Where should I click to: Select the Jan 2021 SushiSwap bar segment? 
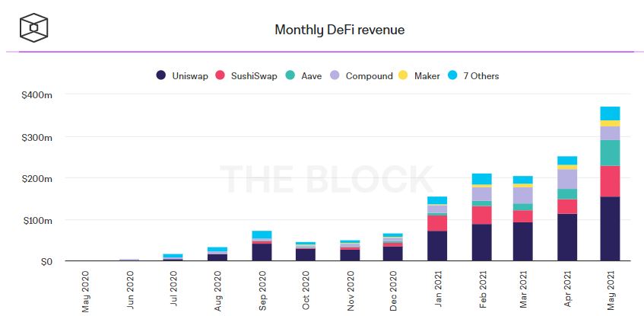437,223
